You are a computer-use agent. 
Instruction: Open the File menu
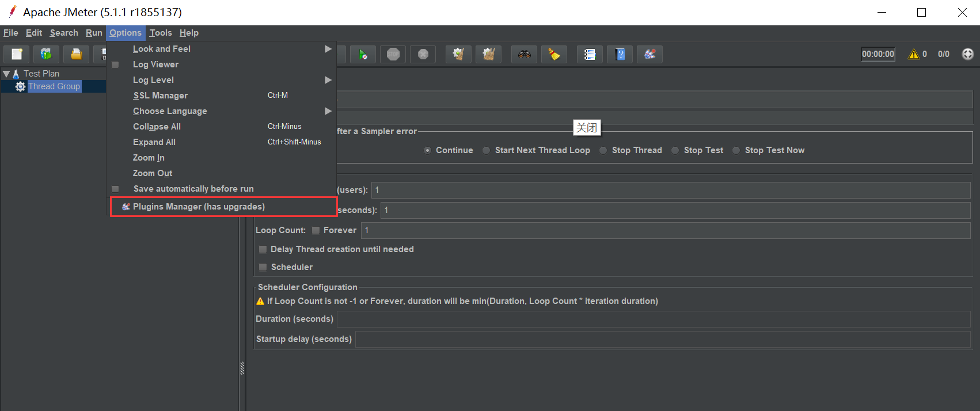click(x=10, y=33)
